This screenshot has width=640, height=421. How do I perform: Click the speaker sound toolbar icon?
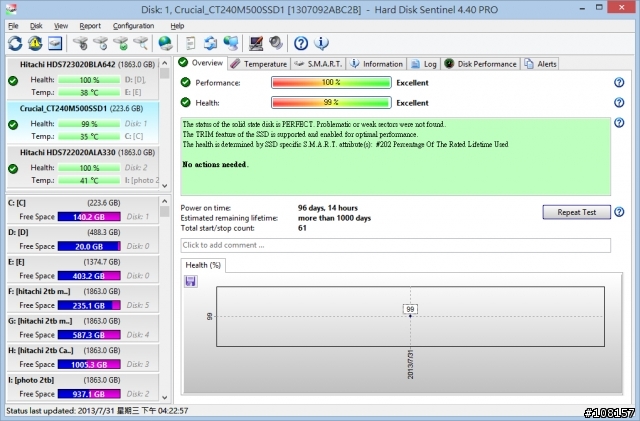point(276,43)
